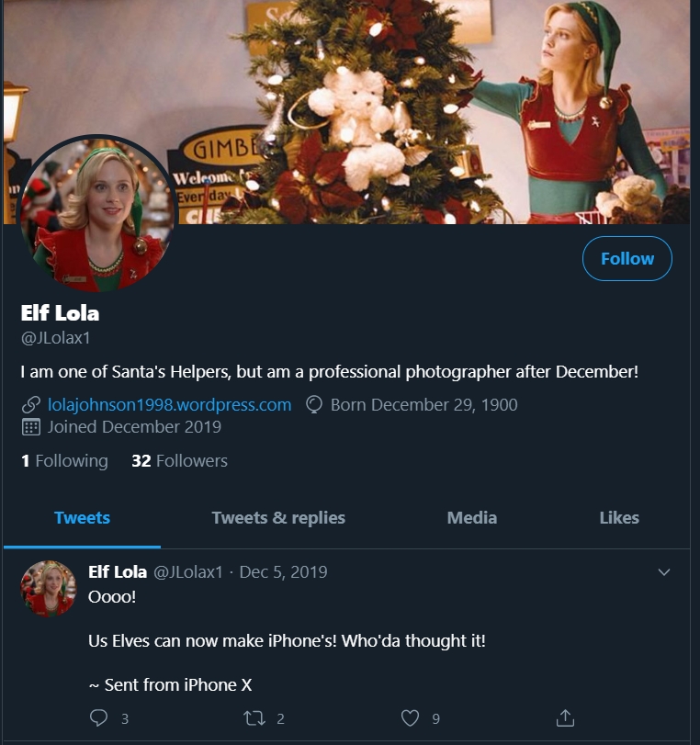View the 1 Following list

(x=64, y=461)
